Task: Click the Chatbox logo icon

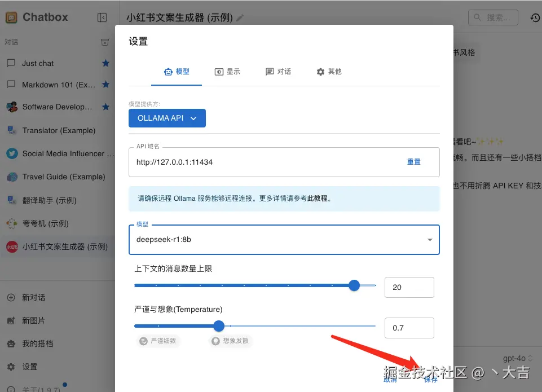Action: 11,17
